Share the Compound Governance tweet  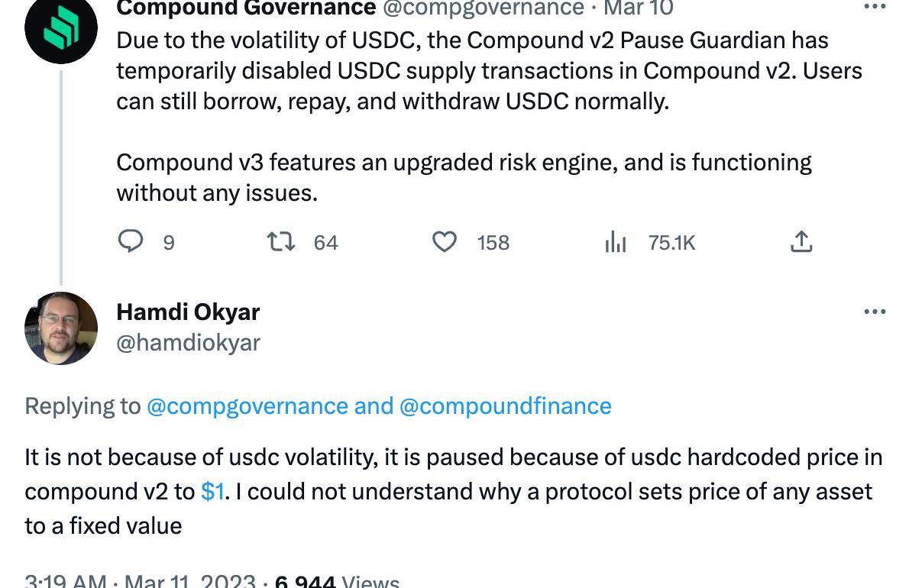tap(801, 241)
